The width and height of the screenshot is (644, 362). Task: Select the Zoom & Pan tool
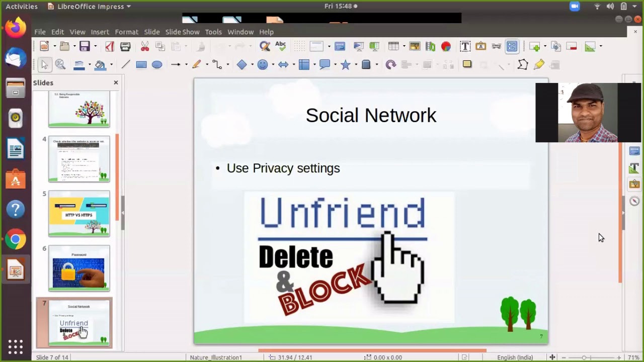point(60,65)
